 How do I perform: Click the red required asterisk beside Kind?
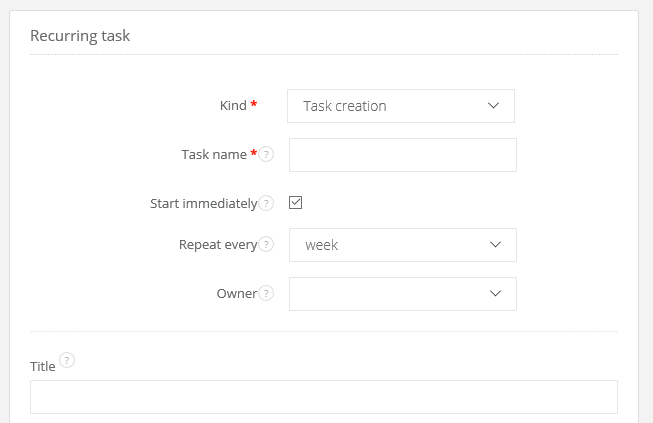pyautogui.click(x=254, y=105)
